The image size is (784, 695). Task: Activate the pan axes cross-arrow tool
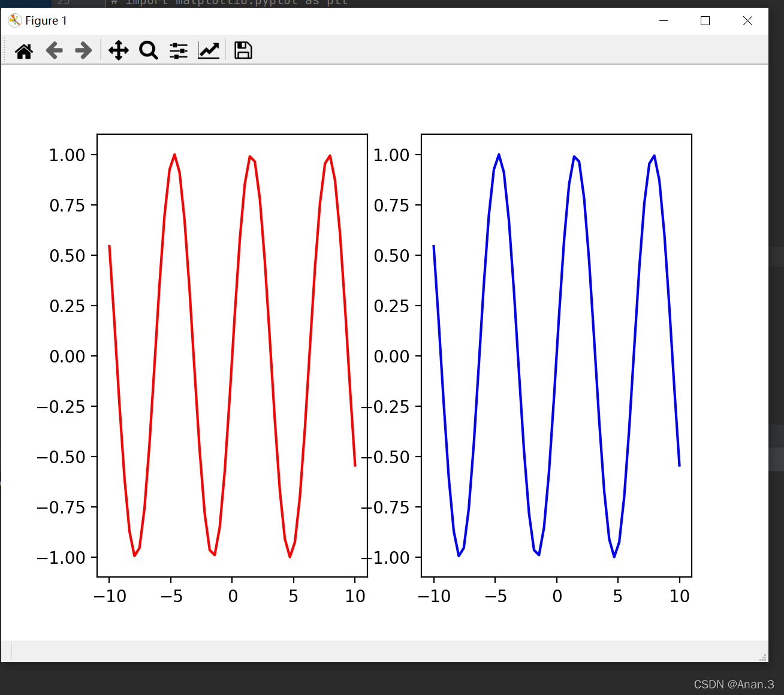(119, 50)
